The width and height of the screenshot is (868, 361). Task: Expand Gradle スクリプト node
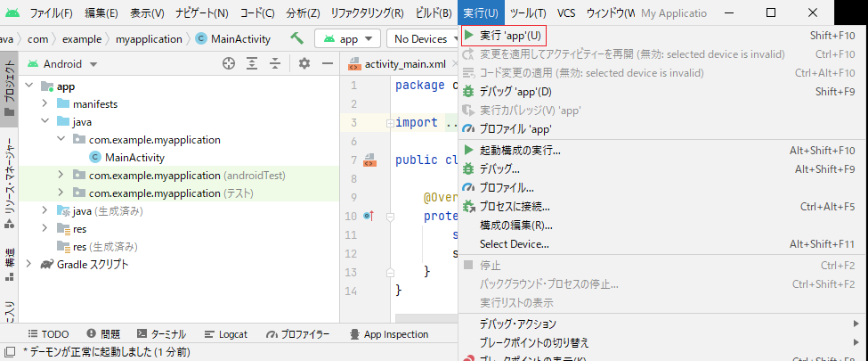(x=29, y=265)
